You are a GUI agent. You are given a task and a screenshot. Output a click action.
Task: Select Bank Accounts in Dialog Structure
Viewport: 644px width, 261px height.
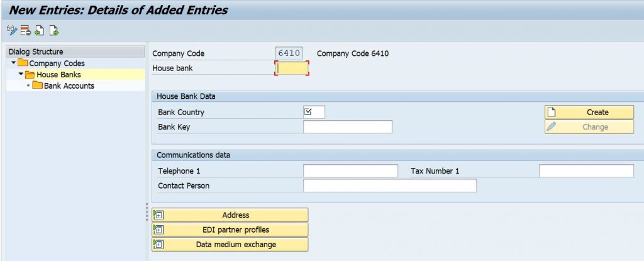(x=69, y=86)
